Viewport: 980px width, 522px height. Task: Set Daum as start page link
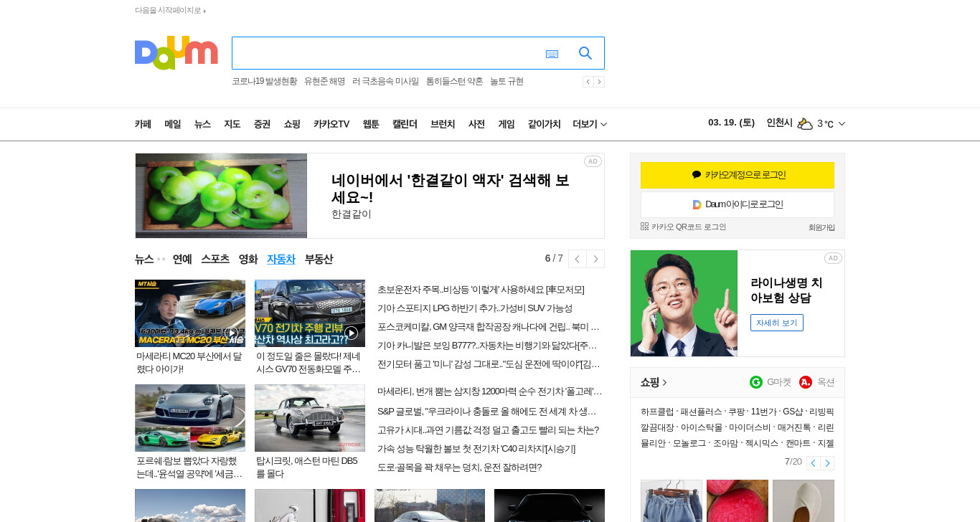[170, 10]
